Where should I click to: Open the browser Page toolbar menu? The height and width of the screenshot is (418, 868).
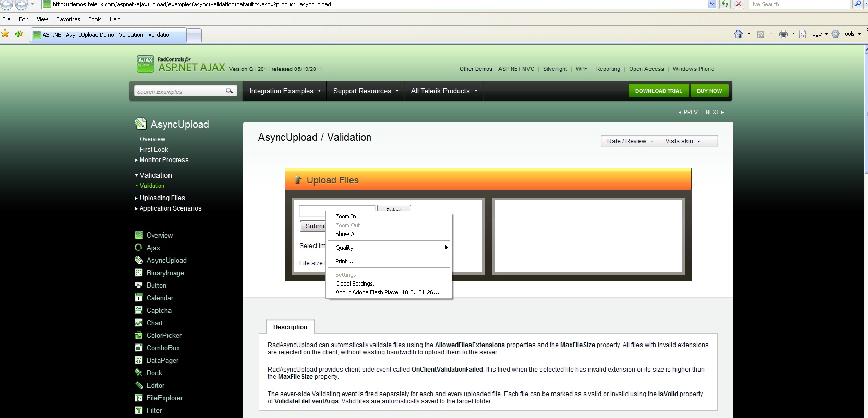pyautogui.click(x=813, y=34)
